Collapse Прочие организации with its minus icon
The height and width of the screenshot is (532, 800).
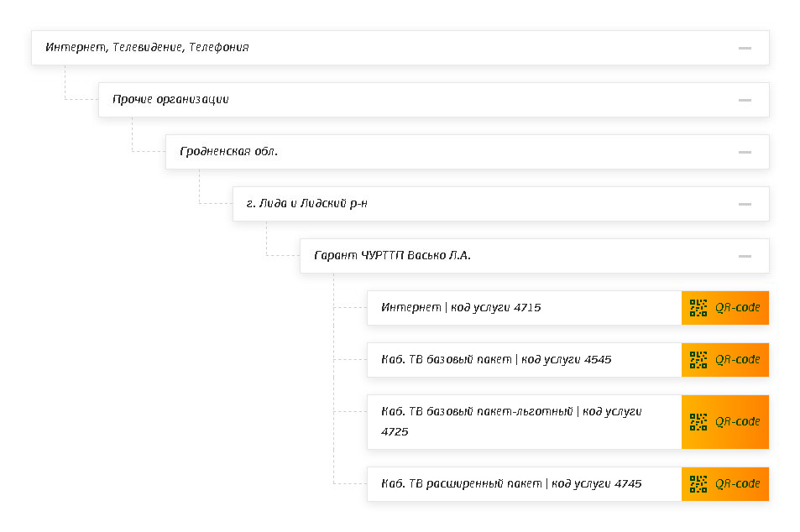(745, 100)
